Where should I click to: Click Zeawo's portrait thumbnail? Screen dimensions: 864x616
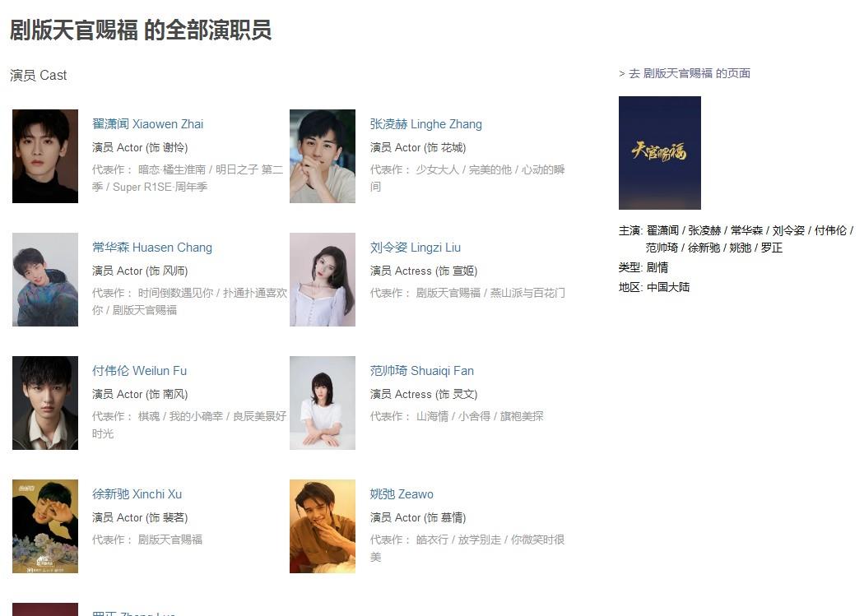click(323, 526)
